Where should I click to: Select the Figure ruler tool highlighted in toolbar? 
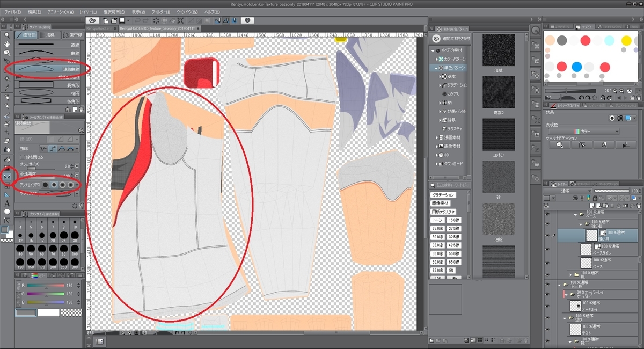coord(7,176)
